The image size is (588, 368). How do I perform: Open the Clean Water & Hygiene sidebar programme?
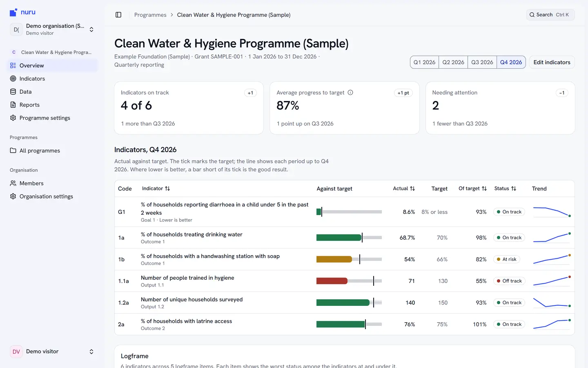click(52, 52)
